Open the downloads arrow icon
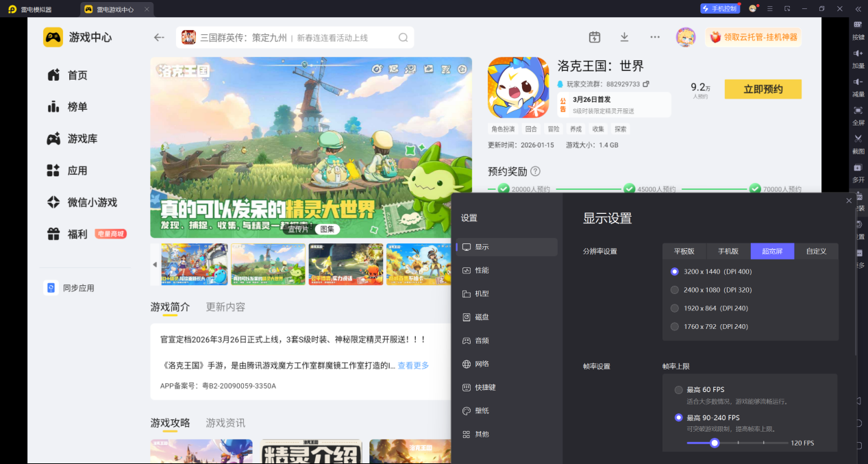This screenshot has width=868, height=464. tap(624, 37)
